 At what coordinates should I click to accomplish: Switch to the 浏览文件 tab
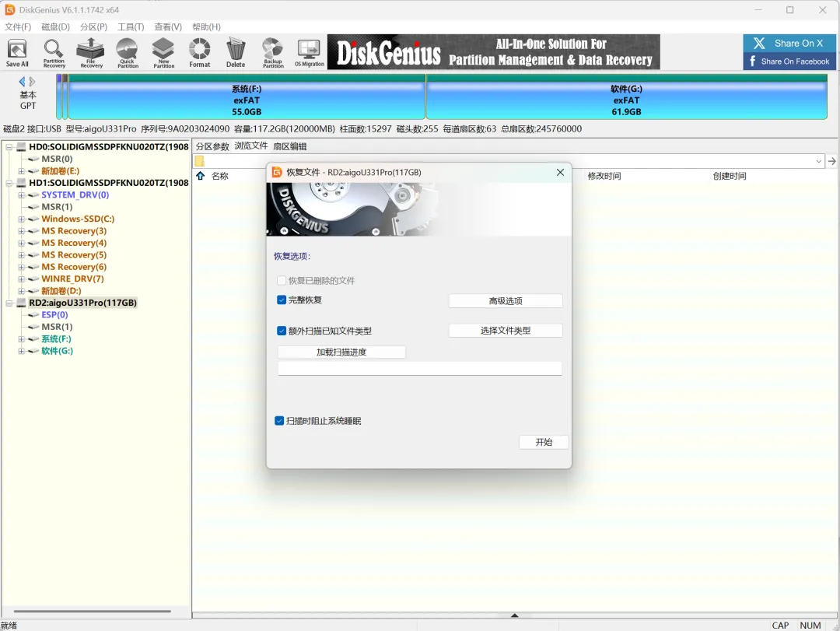pyautogui.click(x=250, y=145)
